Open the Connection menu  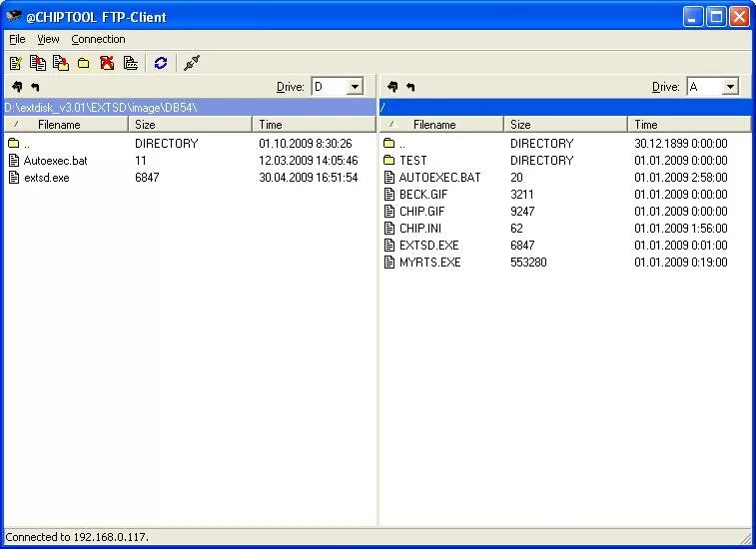click(98, 39)
